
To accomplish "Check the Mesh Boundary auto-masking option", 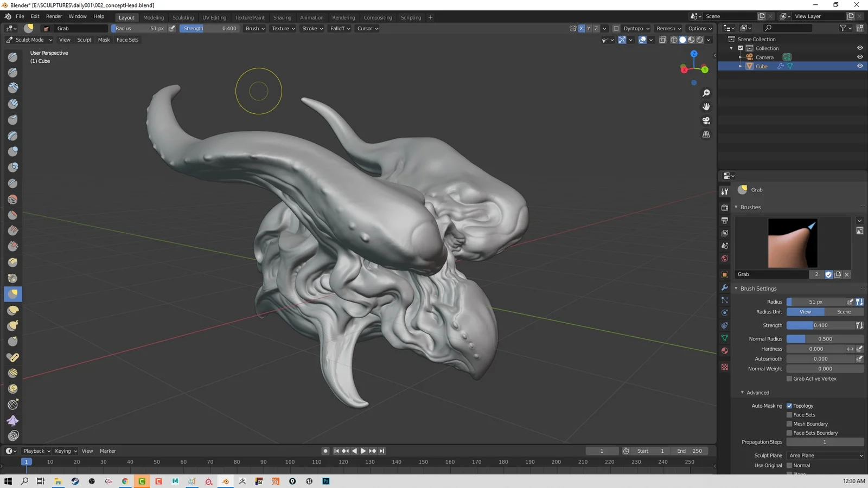I will click(x=790, y=423).
